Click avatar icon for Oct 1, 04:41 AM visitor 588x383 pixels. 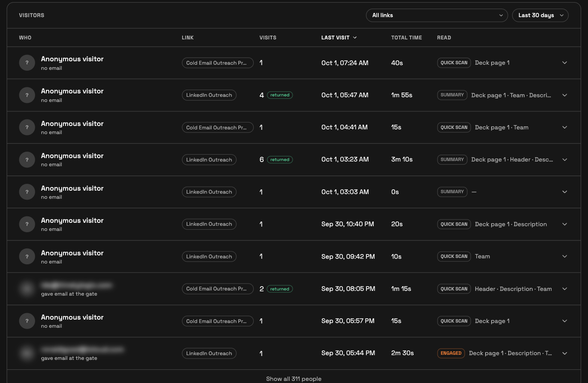(x=27, y=127)
